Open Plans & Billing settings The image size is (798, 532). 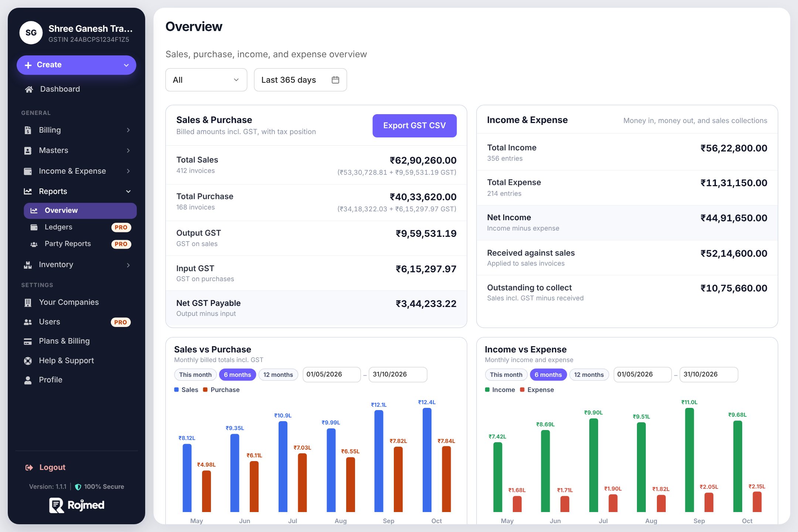(x=76, y=341)
